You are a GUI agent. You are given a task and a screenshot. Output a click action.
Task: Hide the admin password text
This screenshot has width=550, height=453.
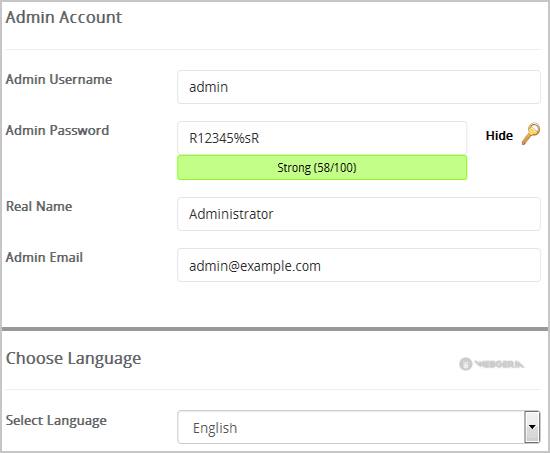click(x=499, y=135)
